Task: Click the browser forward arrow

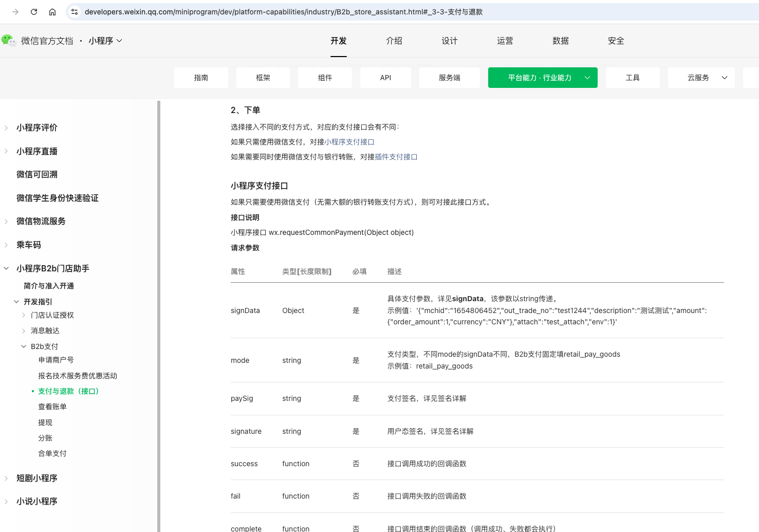Action: pos(15,12)
